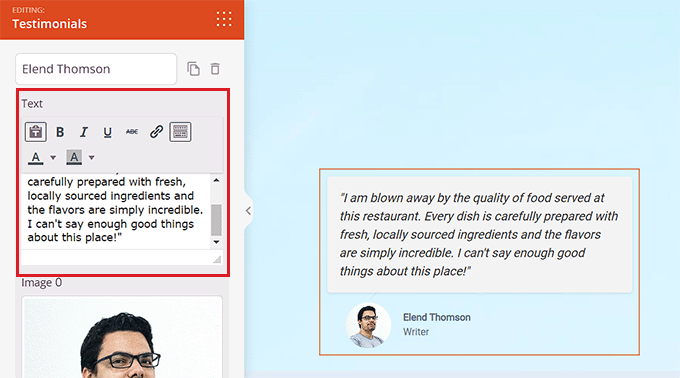Duplicate the Elend Thomson testimonial

coord(193,69)
